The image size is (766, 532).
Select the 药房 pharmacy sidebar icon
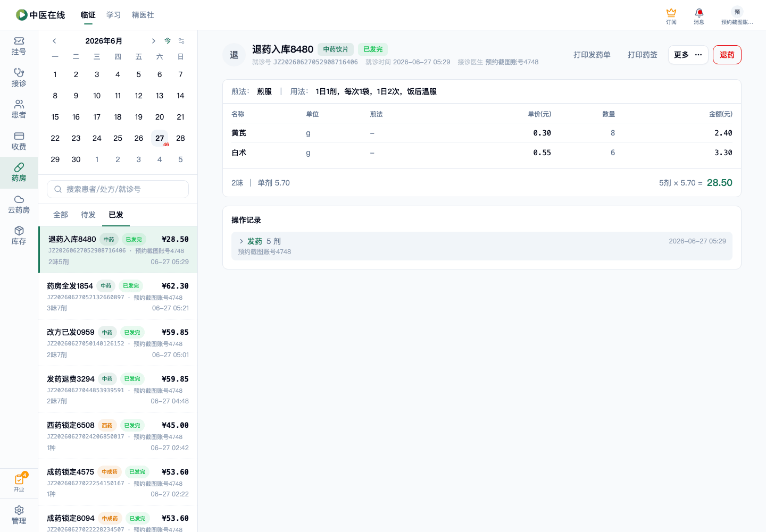(19, 173)
